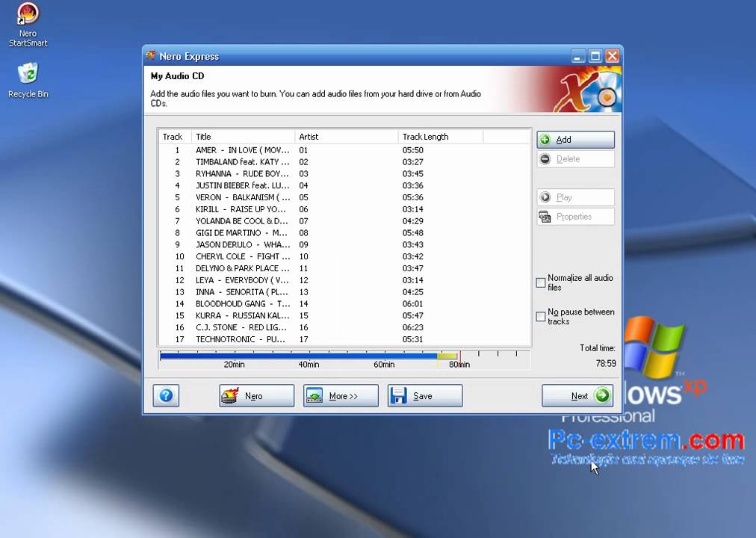Select the Recycle Bin desktop icon
Viewport: 756px width, 538px height.
pyautogui.click(x=28, y=81)
